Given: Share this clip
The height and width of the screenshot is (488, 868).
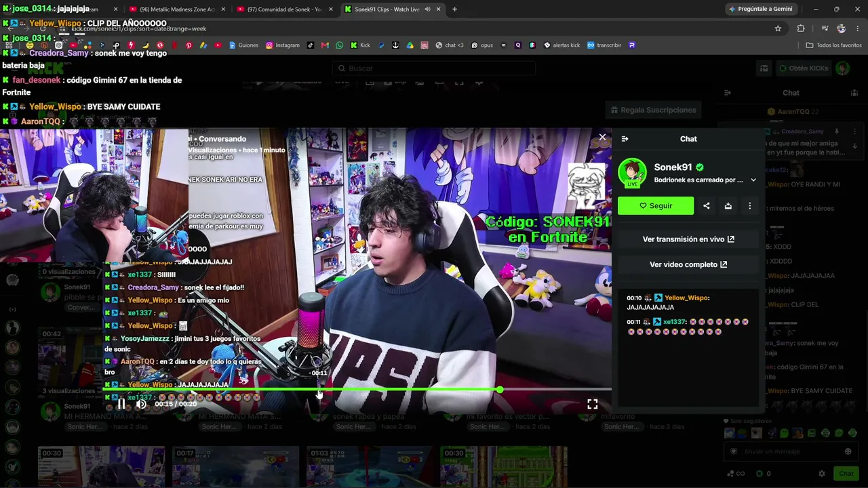Looking at the screenshot, I should [707, 205].
